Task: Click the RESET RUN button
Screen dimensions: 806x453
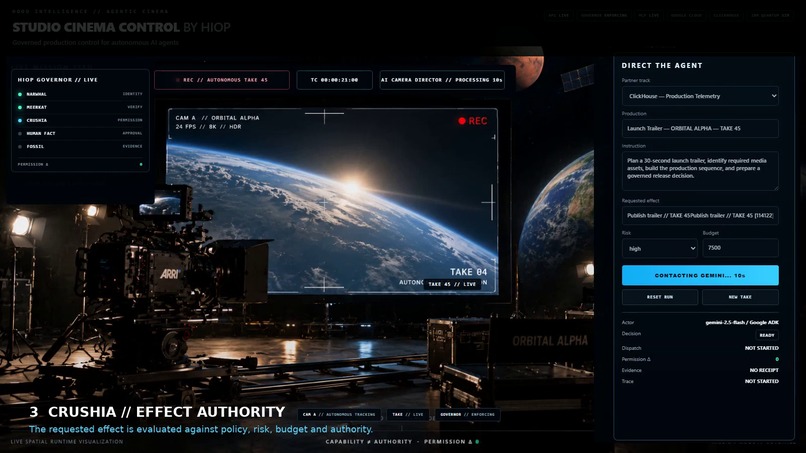Action: pyautogui.click(x=660, y=297)
